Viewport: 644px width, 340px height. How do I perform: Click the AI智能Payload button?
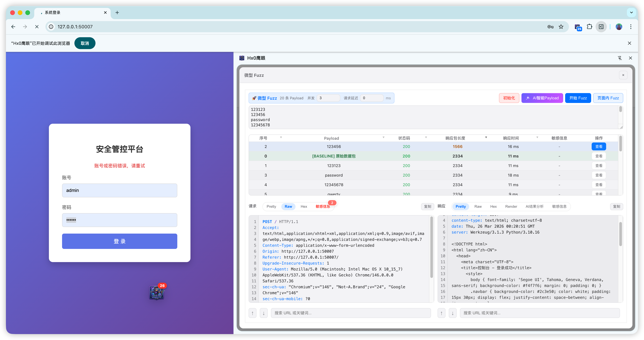click(542, 98)
